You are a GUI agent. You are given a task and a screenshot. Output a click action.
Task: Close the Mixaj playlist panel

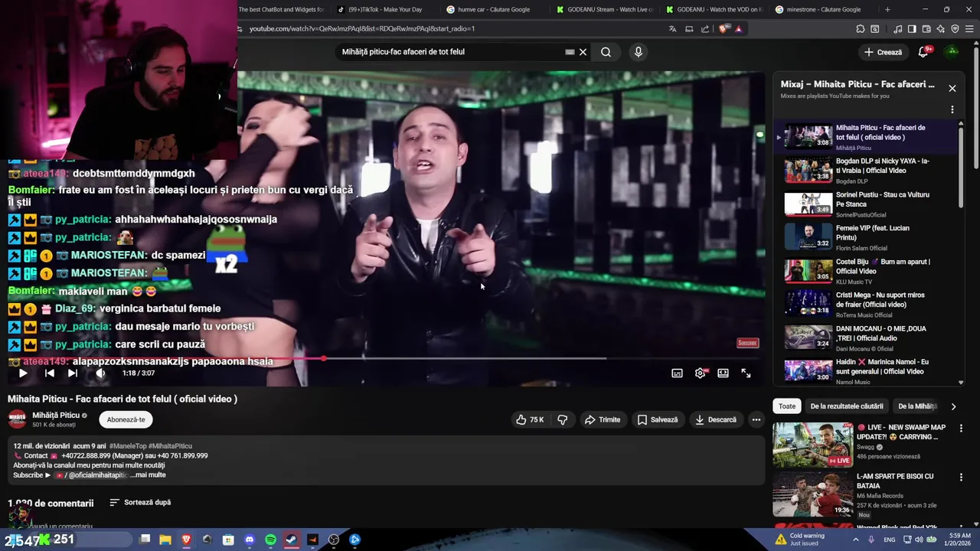952,88
